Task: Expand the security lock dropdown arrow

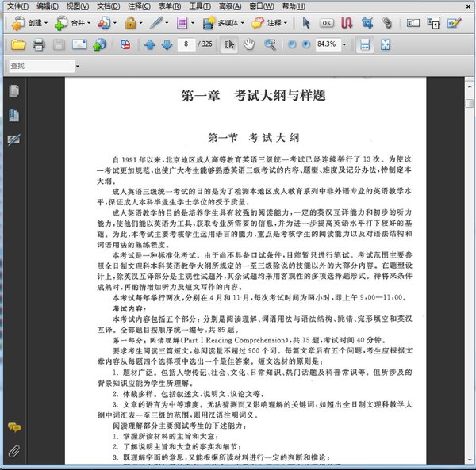Action: click(x=141, y=23)
